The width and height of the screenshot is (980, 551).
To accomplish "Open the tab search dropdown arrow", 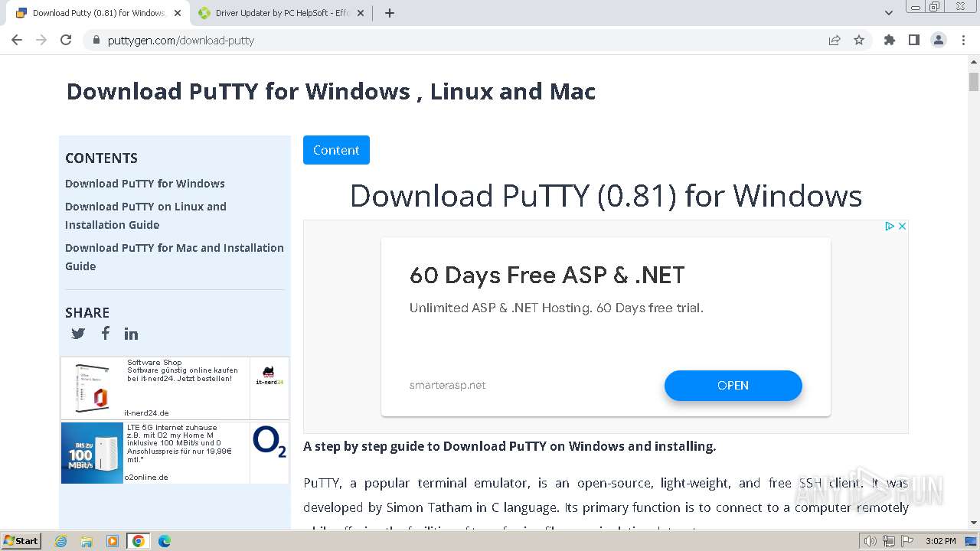I will coord(889,13).
